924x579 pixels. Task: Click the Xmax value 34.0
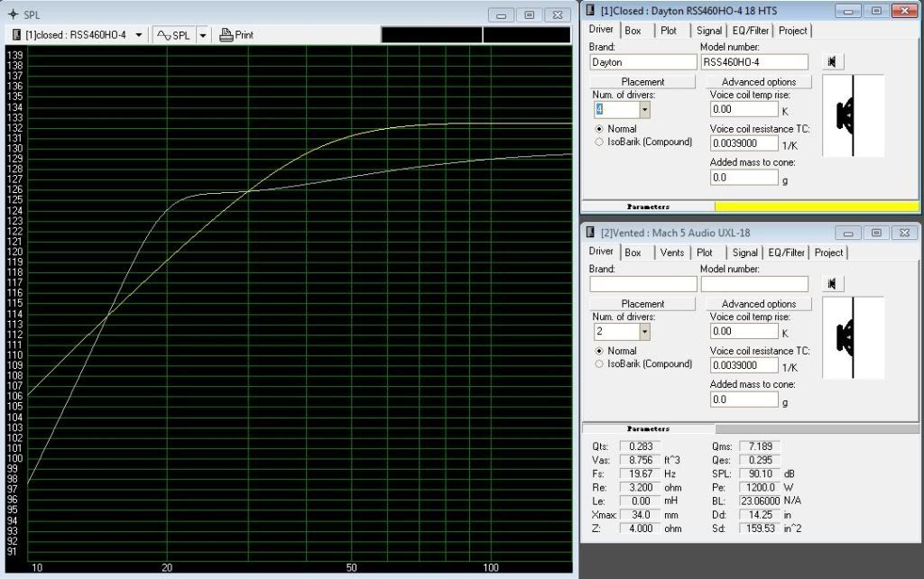click(641, 515)
